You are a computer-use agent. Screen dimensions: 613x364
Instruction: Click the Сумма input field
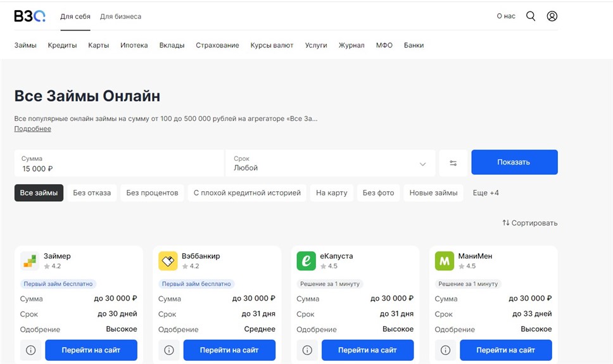coord(119,163)
